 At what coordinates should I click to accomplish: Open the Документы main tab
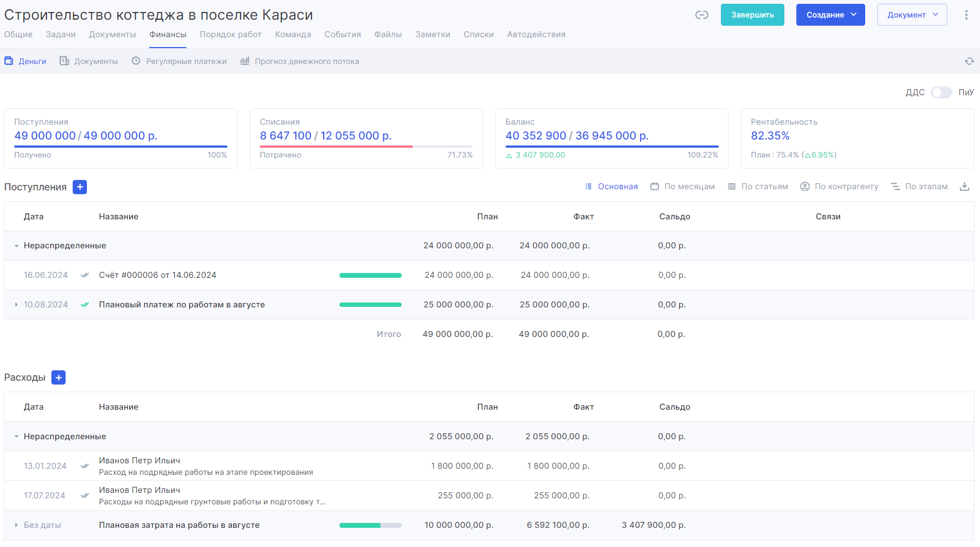click(113, 34)
